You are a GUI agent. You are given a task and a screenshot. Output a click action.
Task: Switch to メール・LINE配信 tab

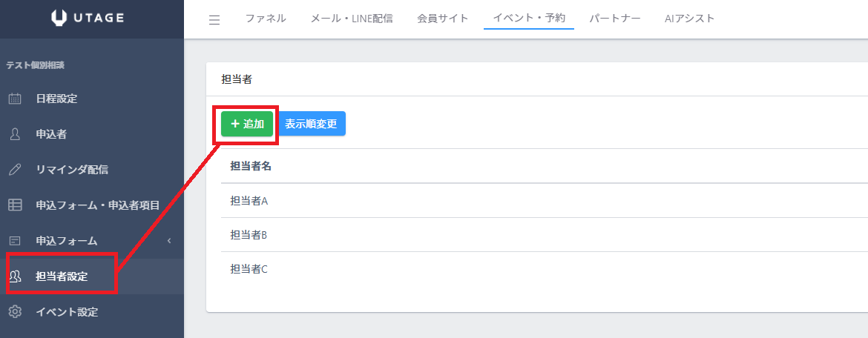pyautogui.click(x=352, y=19)
